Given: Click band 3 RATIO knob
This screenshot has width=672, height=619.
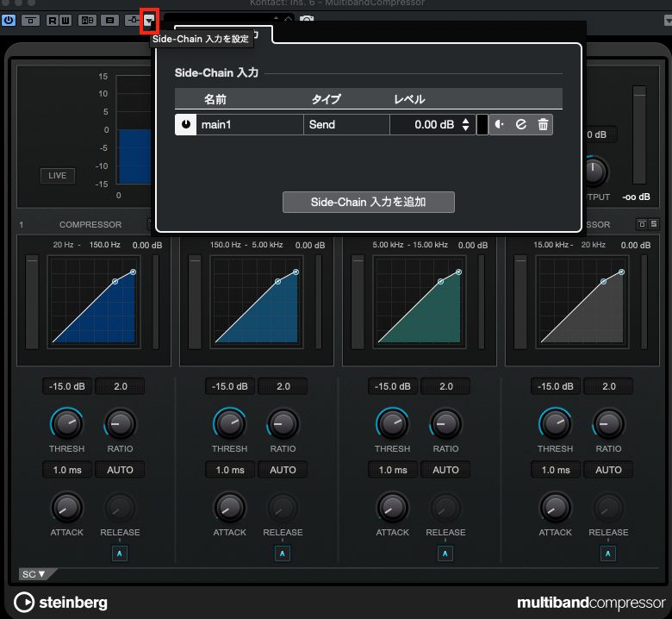Looking at the screenshot, I should [x=445, y=424].
